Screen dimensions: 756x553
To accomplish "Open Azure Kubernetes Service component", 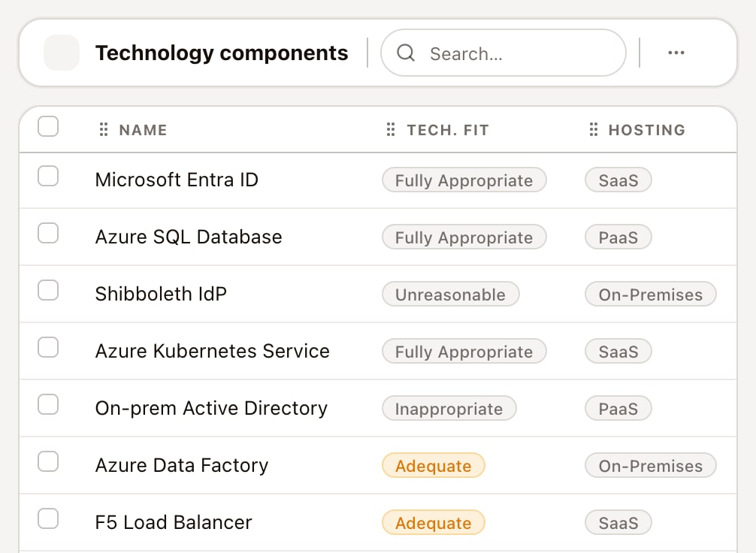I will point(212,351).
